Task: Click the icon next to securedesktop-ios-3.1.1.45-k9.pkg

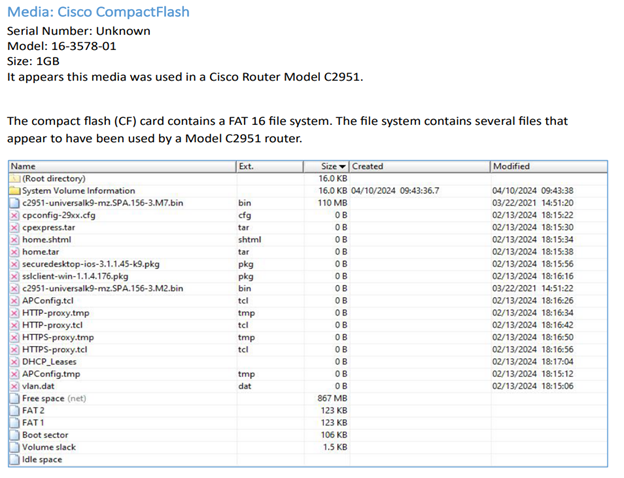Action: click(x=15, y=264)
